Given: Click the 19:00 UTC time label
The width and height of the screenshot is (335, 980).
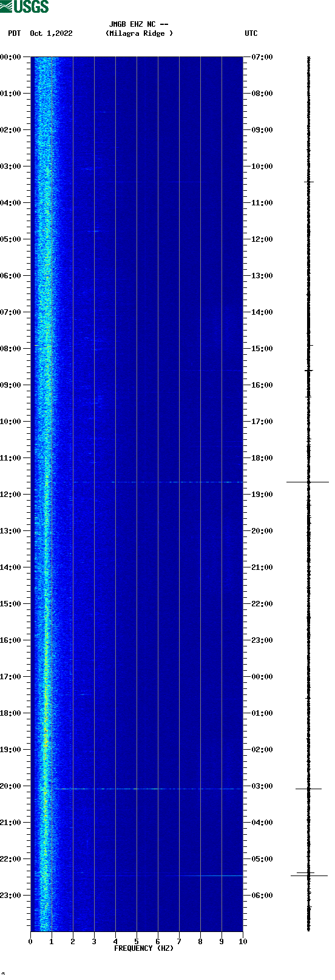Looking at the screenshot, I should click(262, 495).
